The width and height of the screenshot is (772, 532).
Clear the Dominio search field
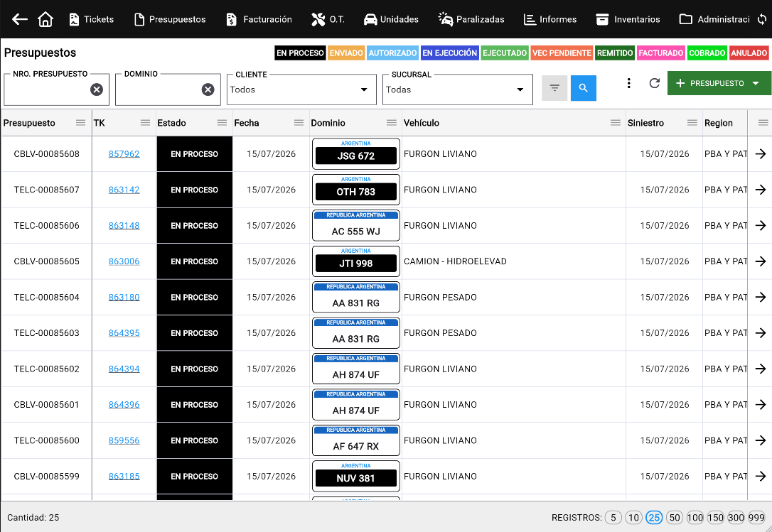(208, 89)
